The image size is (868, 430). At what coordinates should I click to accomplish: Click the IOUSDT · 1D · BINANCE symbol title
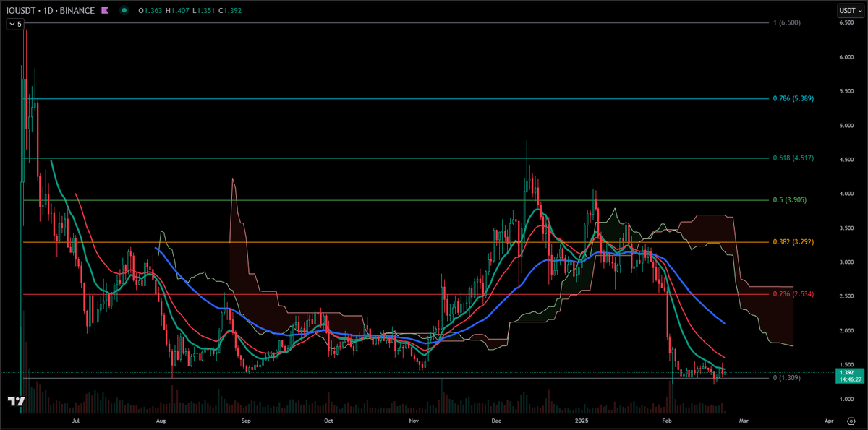coord(51,10)
